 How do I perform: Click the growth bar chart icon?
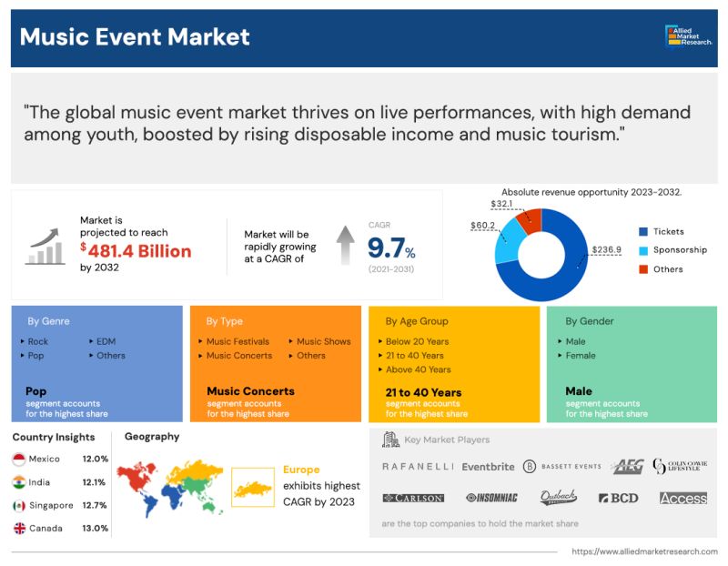[44, 246]
